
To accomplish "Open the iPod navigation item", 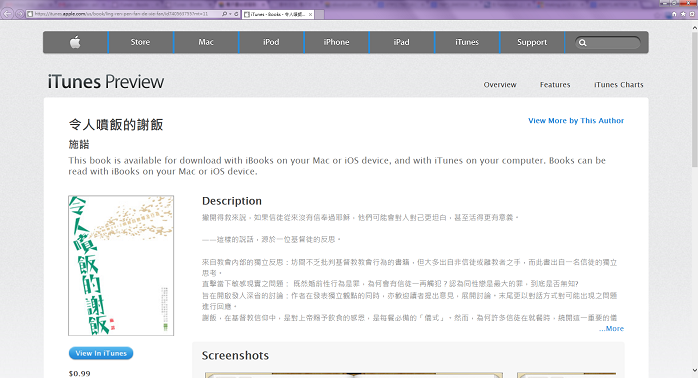I will pyautogui.click(x=271, y=42).
